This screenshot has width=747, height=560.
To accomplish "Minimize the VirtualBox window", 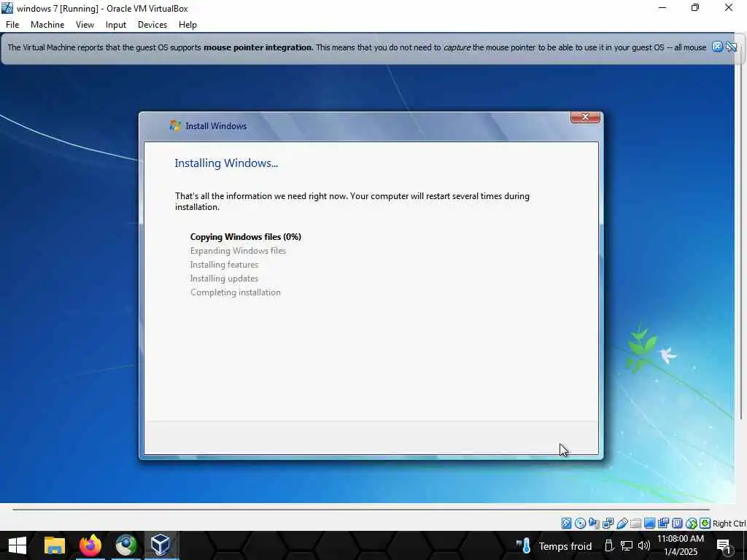I will click(662, 8).
